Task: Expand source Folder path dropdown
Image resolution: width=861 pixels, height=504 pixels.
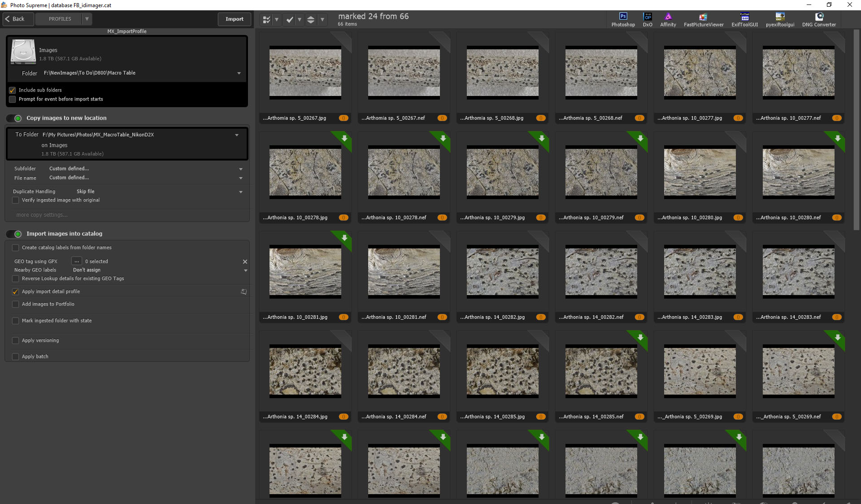Action: pos(239,73)
